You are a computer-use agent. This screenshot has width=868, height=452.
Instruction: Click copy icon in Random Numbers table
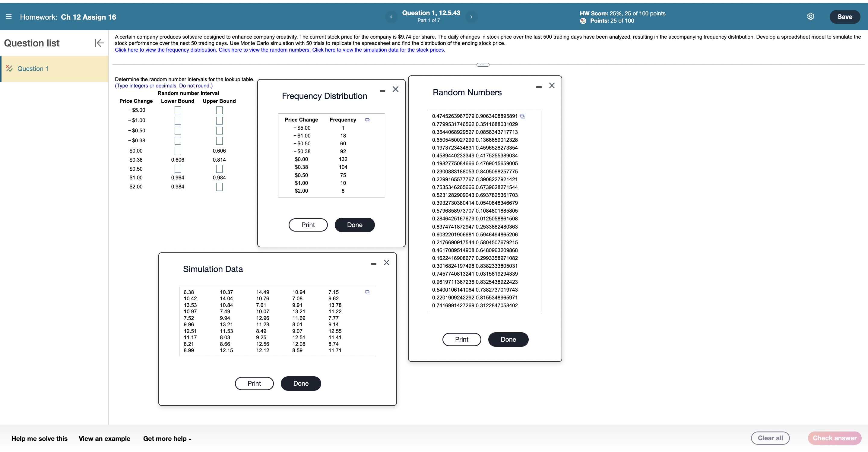pos(522,116)
